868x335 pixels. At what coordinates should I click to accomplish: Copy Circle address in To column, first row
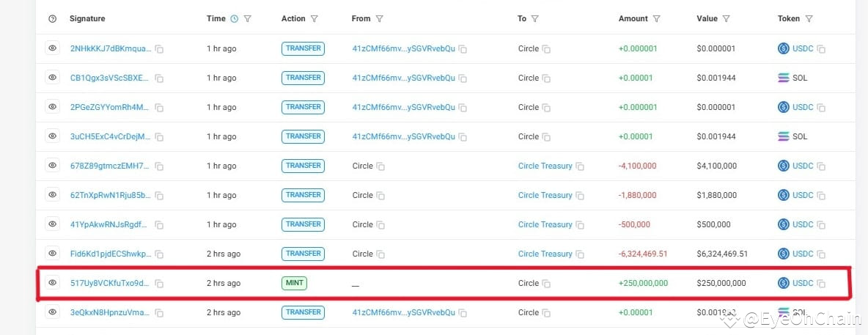pos(546,49)
